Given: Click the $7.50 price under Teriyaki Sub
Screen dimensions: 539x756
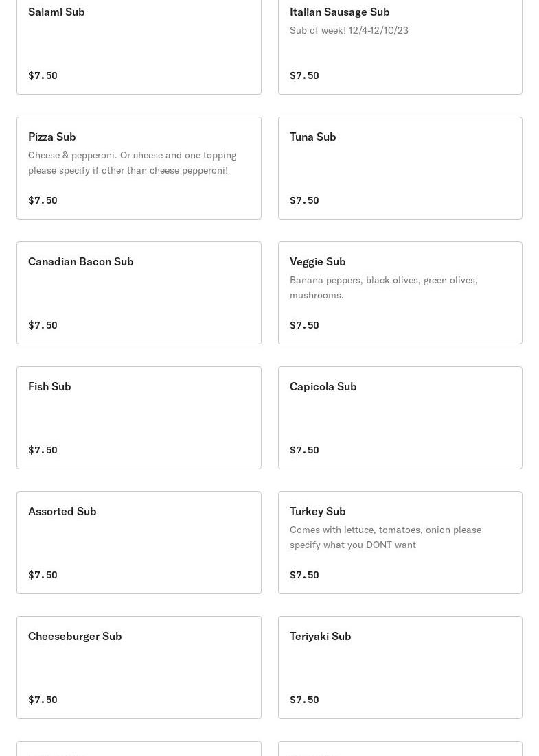Looking at the screenshot, I should point(304,700).
